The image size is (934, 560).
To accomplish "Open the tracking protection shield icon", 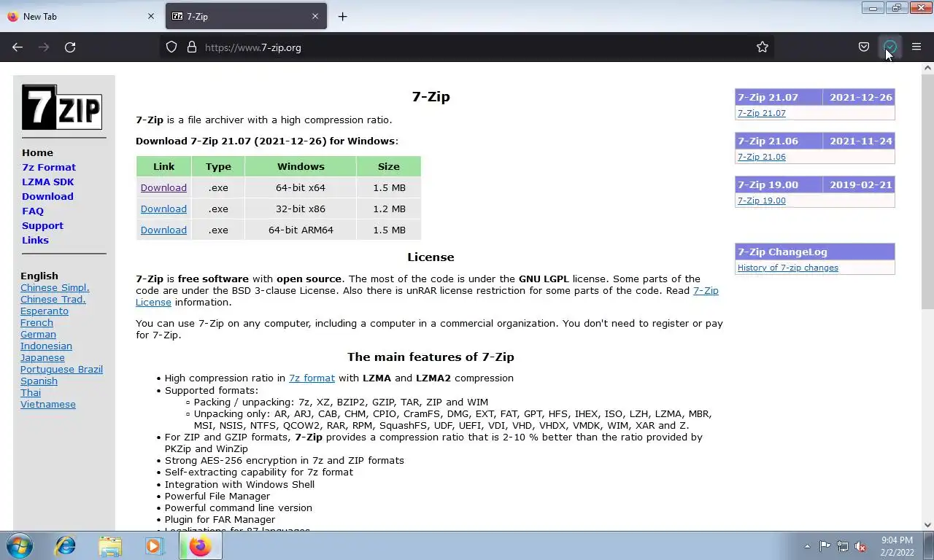I will [x=171, y=47].
